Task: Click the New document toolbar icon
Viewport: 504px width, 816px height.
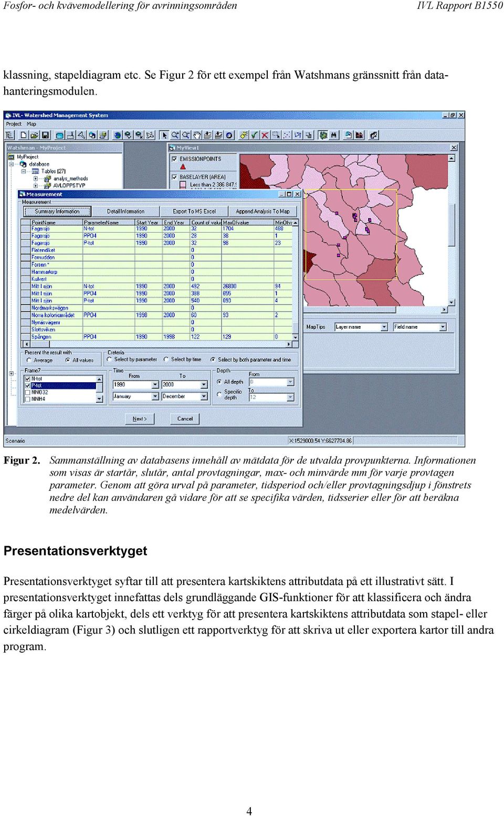Action: pyautogui.click(x=24, y=135)
